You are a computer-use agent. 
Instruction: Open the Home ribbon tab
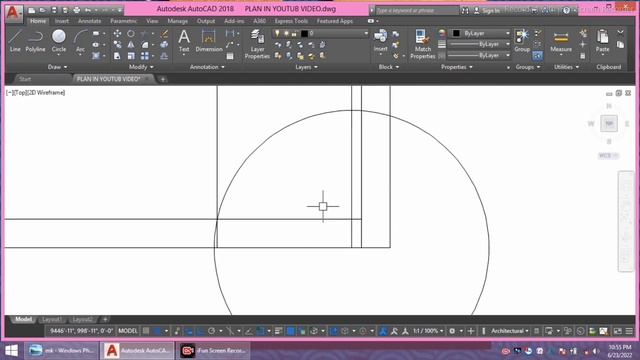point(38,21)
